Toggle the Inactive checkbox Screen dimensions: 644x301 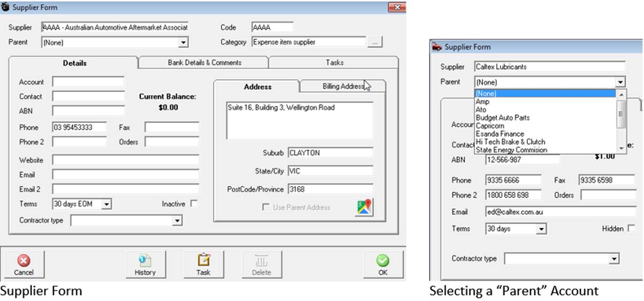pyautogui.click(x=194, y=204)
